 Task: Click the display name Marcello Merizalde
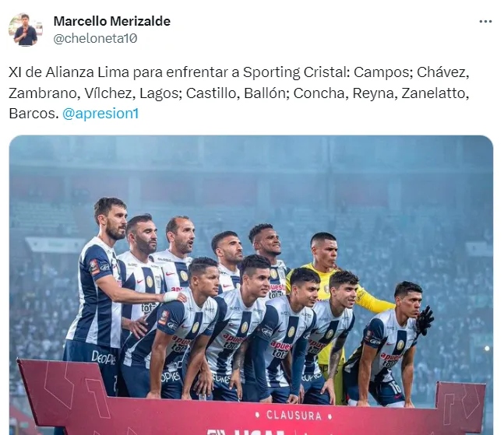pos(112,21)
